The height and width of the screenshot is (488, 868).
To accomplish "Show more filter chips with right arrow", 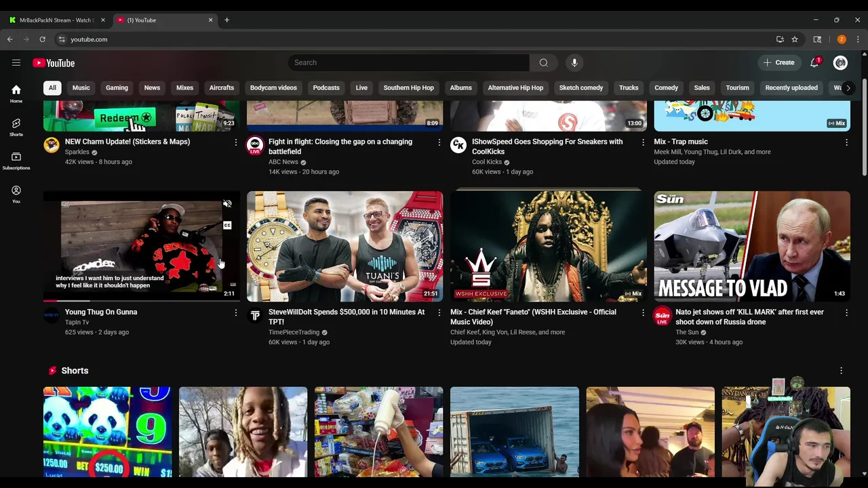I will (x=848, y=87).
